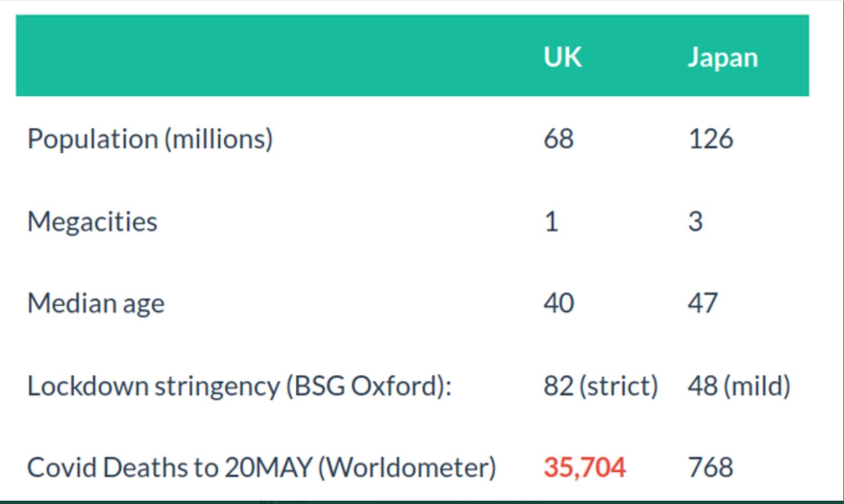Click the UK column header
Image resolution: width=844 pixels, height=504 pixels.
(x=562, y=57)
